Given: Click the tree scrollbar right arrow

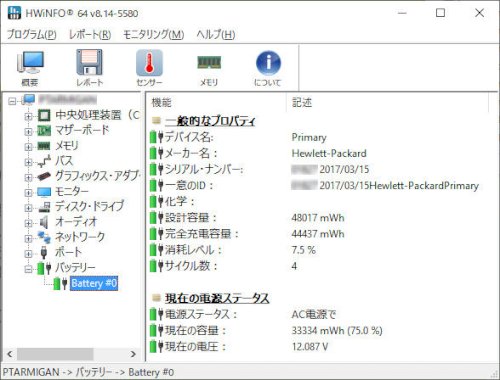Looking at the screenshot, I should [133, 354].
